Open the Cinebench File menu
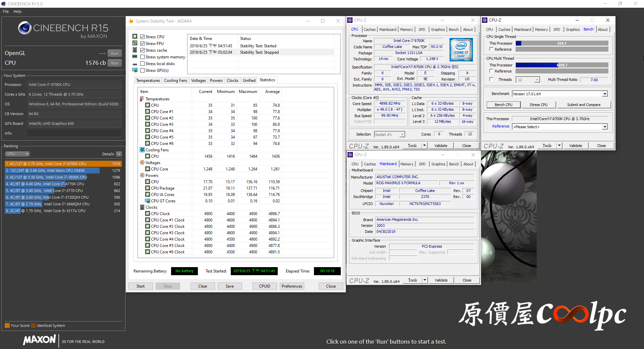The image size is (644, 349). (x=6, y=11)
